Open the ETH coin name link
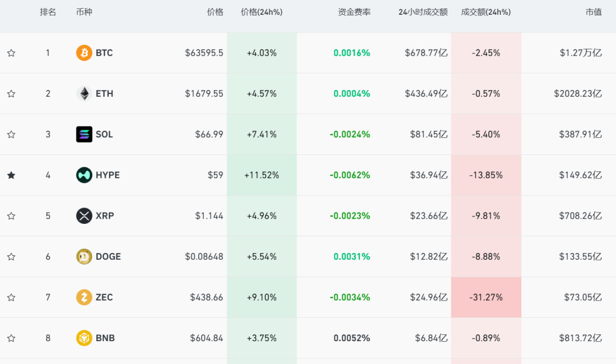Screen dimensions: 616x364 tap(104, 94)
